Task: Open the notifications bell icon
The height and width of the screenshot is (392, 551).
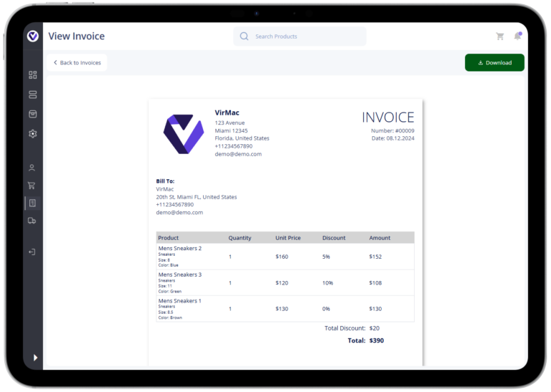Action: coord(517,36)
